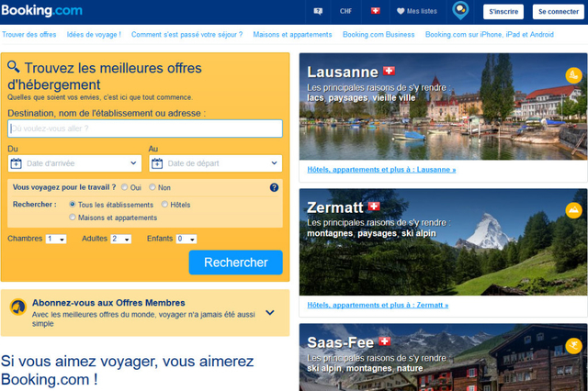This screenshot has height=391, width=588.
Task: Click the Lausanne sailboat badge icon
Action: coord(573,75)
